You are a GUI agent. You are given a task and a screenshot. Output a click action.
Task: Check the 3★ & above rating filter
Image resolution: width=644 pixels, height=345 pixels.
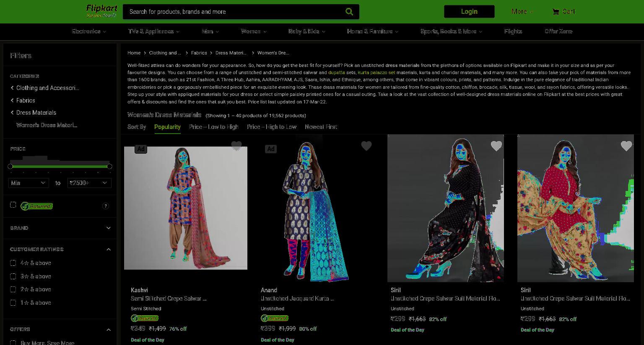(13, 276)
